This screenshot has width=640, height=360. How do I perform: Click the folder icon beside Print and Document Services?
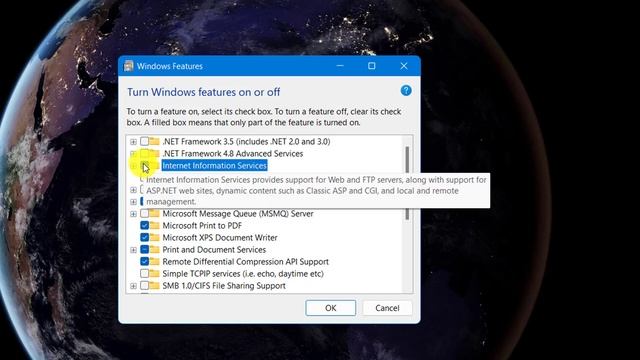pyautogui.click(x=154, y=249)
